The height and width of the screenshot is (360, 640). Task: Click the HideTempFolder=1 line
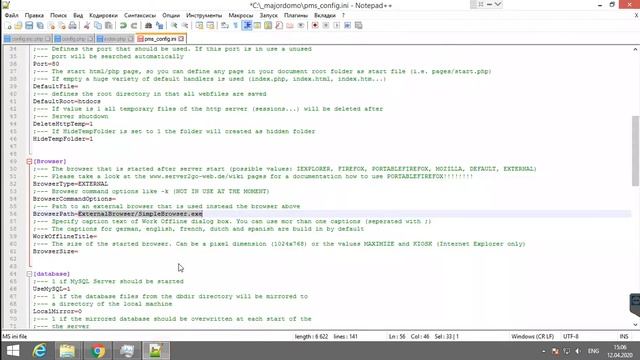tap(63, 139)
